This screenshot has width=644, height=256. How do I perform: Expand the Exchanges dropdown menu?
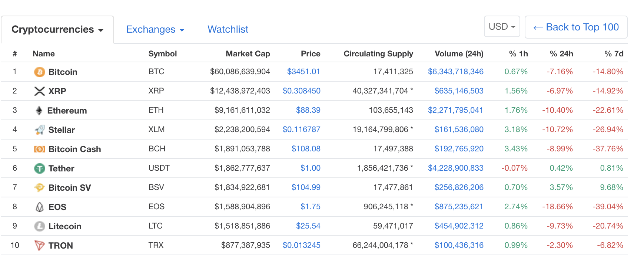tap(155, 30)
